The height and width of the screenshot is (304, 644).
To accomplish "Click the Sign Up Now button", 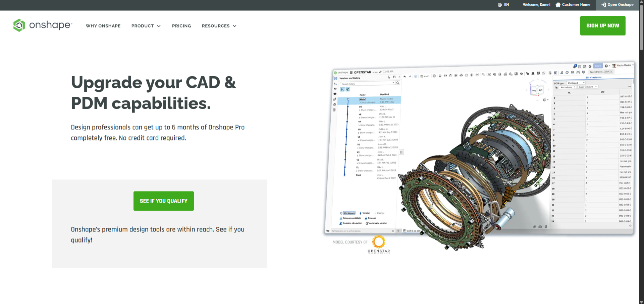I will (603, 26).
